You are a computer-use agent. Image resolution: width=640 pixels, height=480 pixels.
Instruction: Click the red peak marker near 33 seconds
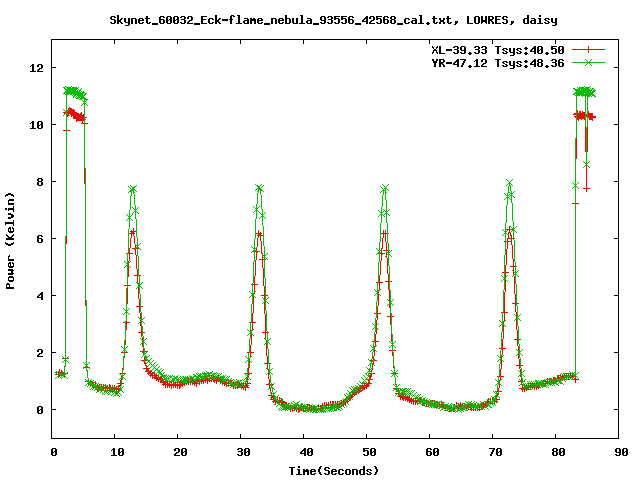pyautogui.click(x=260, y=234)
